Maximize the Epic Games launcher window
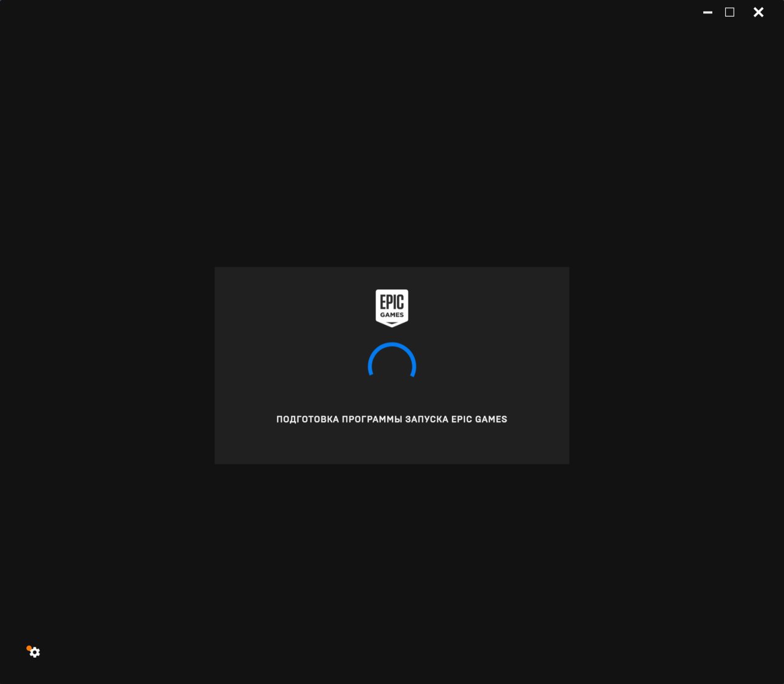The image size is (784, 684). (729, 12)
